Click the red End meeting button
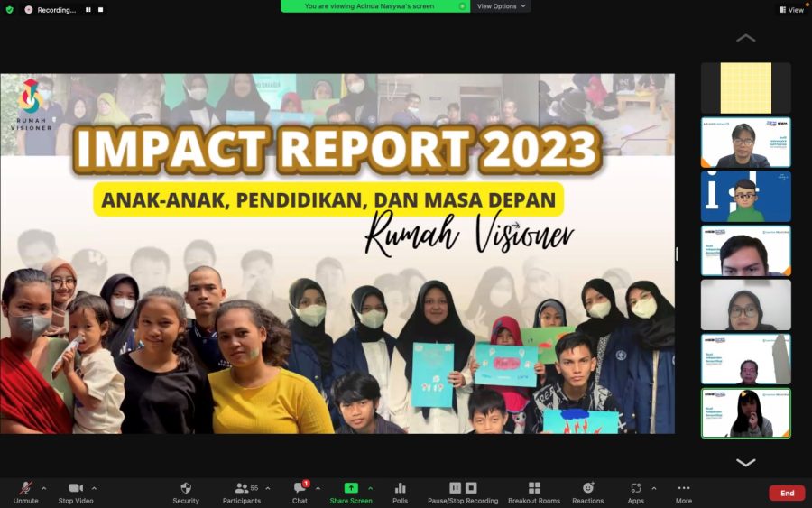 [x=787, y=493]
